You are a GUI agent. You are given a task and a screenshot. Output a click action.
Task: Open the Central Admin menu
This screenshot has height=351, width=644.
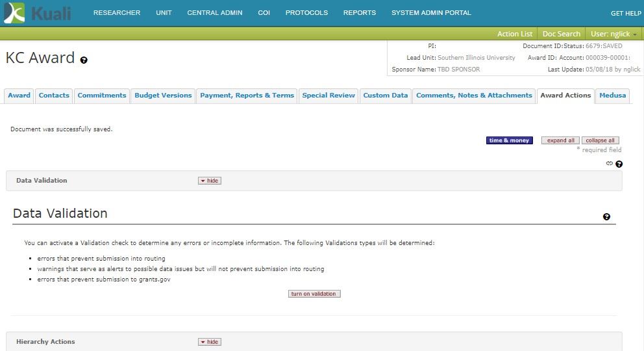tap(215, 13)
